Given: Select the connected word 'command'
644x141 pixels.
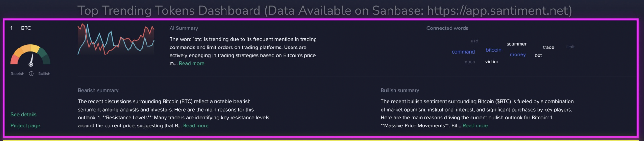Looking at the screenshot, I should click(x=463, y=52).
